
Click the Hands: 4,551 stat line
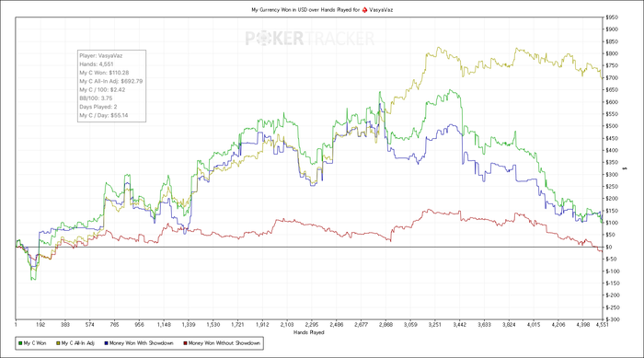[97, 64]
